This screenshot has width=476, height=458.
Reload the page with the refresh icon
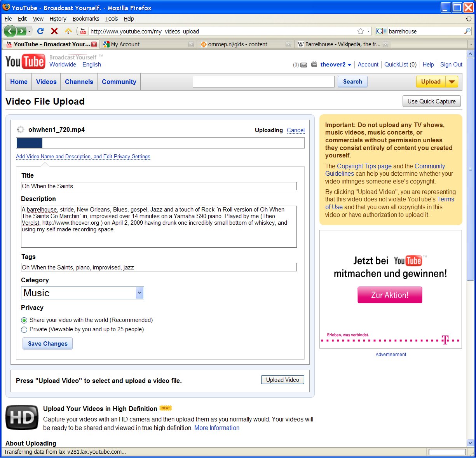tap(40, 31)
